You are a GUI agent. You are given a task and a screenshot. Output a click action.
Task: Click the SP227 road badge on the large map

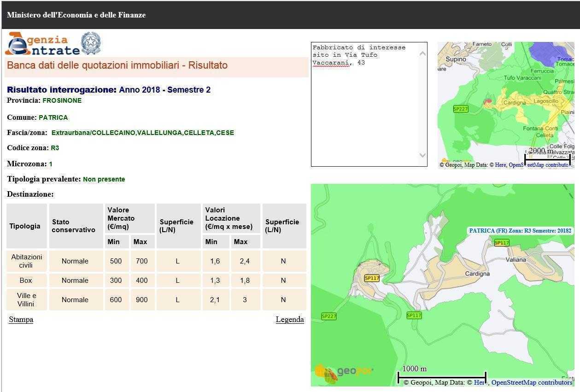coord(329,316)
